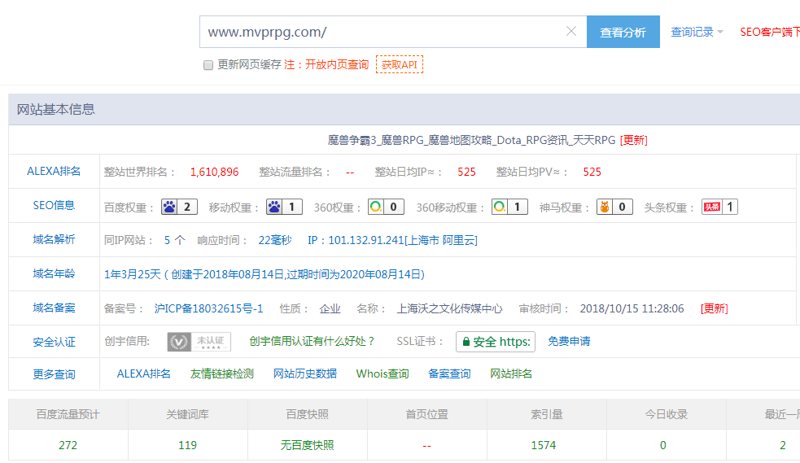Open the SEO信息 row label
This screenshot has height=463, width=800.
pos(54,205)
